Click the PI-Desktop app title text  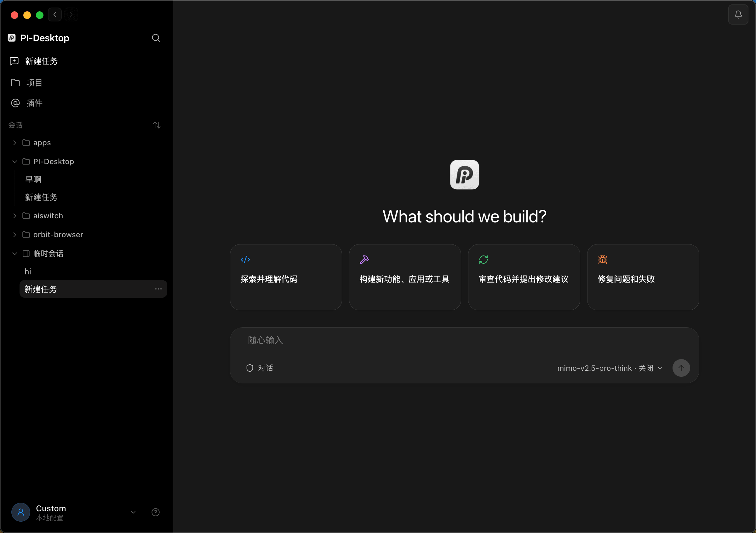45,38
